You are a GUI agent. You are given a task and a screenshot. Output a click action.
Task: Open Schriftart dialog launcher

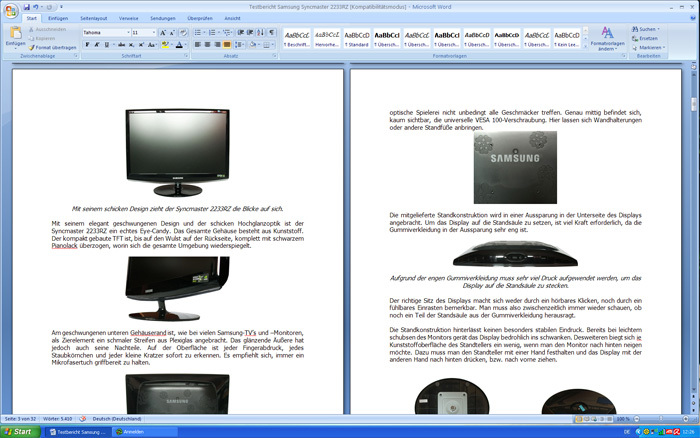click(x=187, y=56)
